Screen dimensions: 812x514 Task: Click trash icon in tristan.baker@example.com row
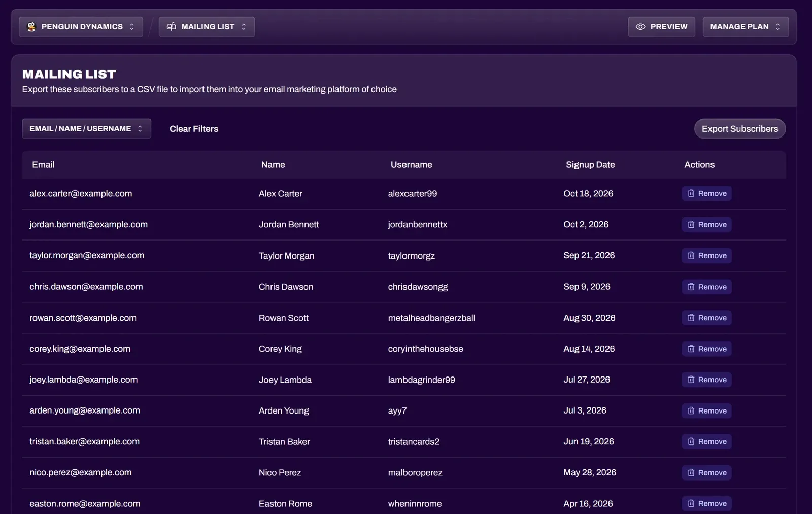(x=691, y=441)
